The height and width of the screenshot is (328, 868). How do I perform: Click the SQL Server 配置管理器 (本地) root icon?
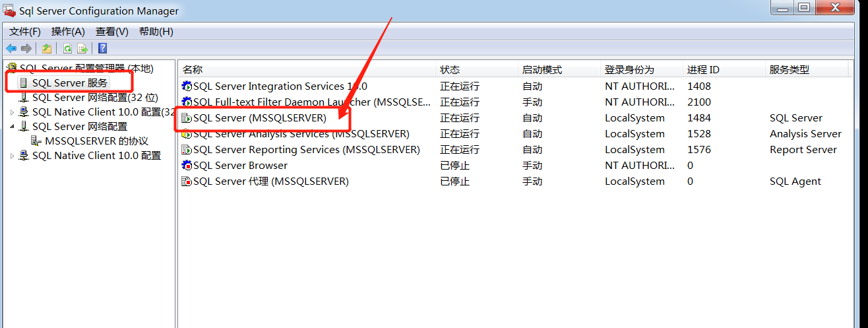tap(12, 68)
